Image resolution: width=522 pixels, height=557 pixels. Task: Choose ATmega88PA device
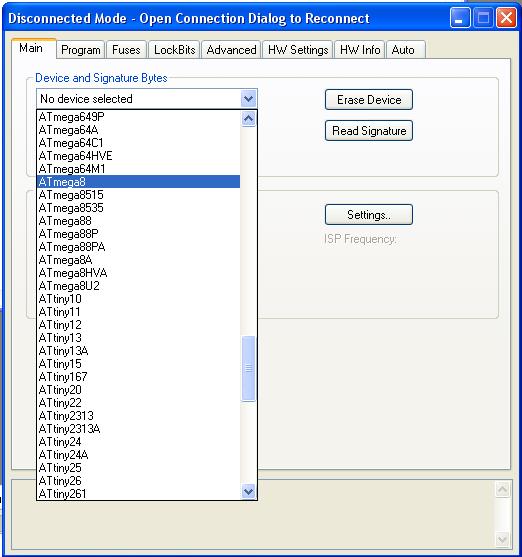click(x=139, y=247)
